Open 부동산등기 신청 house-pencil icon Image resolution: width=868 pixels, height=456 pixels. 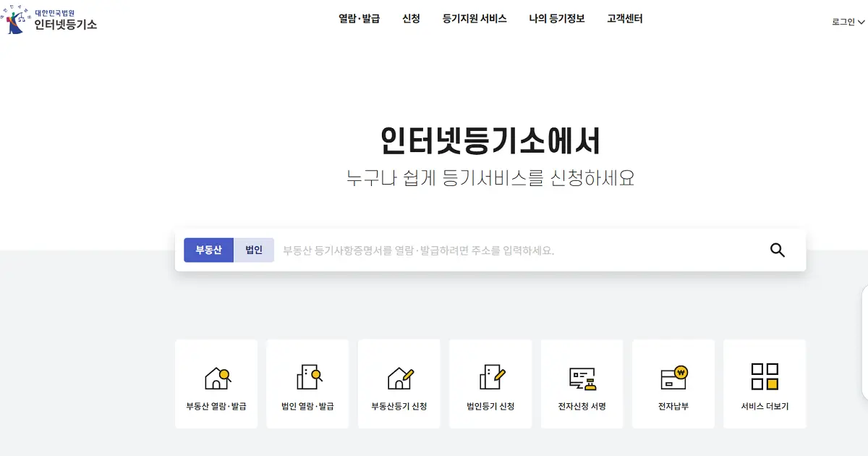click(400, 377)
